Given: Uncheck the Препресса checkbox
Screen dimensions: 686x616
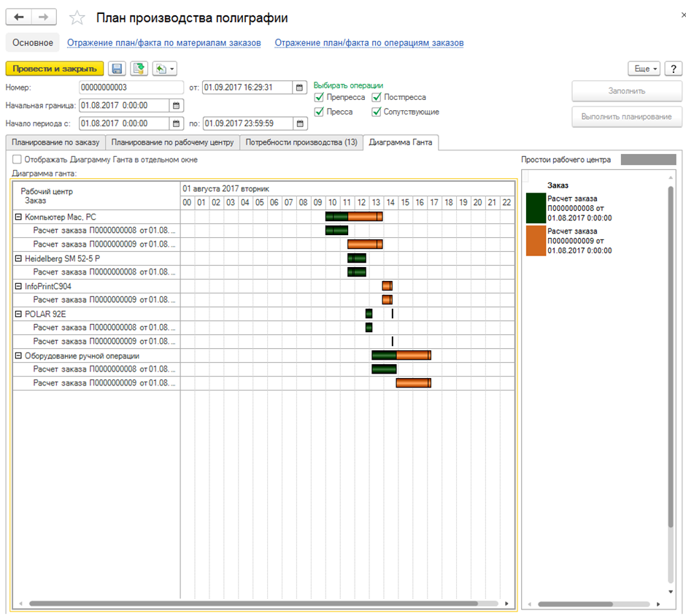Looking at the screenshot, I should click(319, 97).
